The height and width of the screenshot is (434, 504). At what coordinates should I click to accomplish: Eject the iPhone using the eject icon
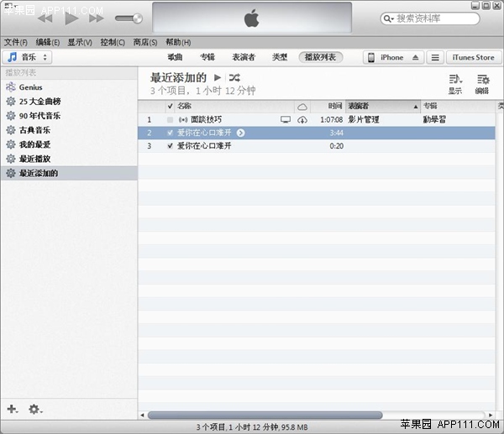(x=415, y=58)
